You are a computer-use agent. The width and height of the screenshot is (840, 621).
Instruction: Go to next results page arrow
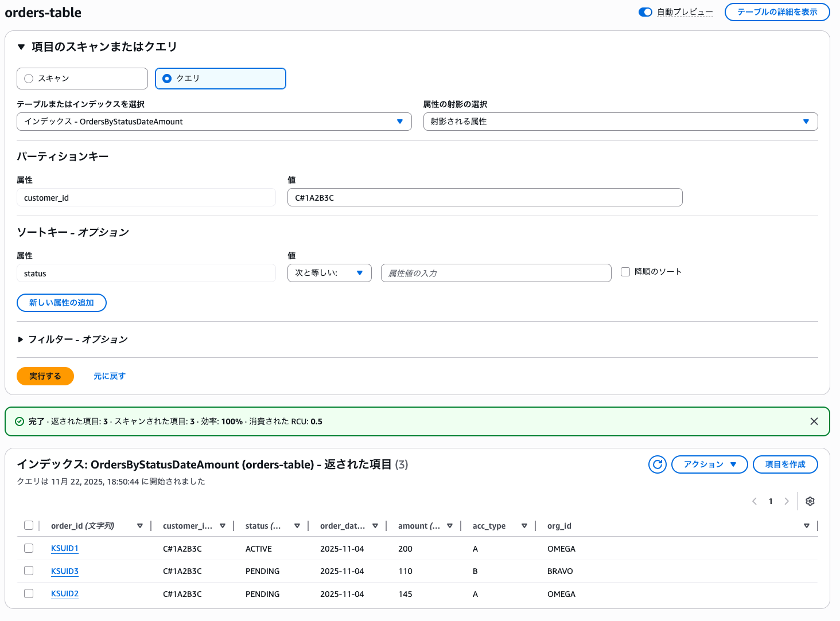[787, 501]
